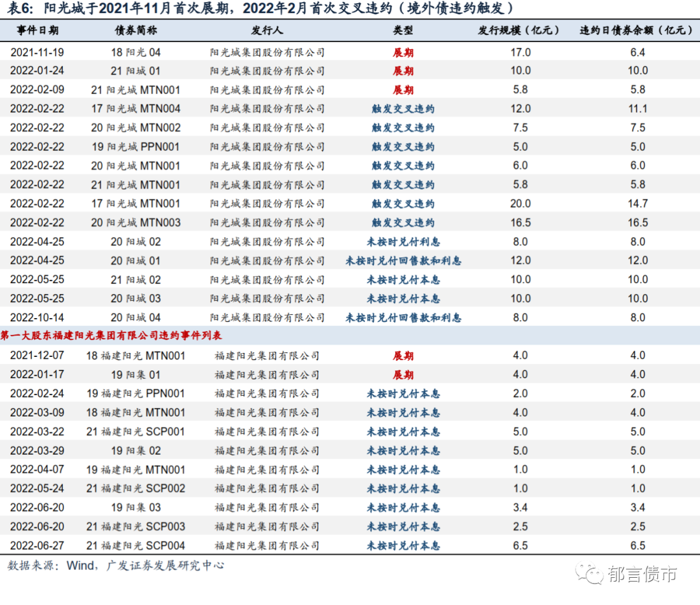Screen dimensions: 700x605
Task: Click the section header 第一大股东福建阳光集团有限公司违约事件列表
Action: [111, 336]
